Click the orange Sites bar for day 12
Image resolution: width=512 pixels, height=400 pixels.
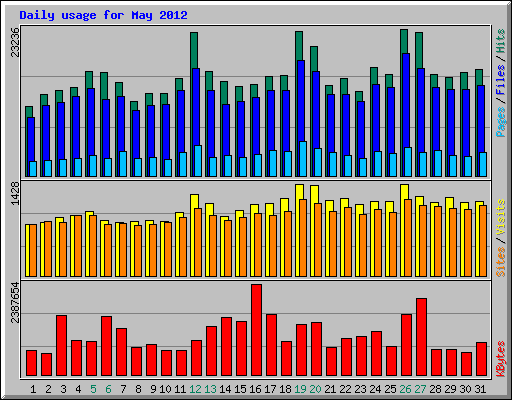point(198,243)
